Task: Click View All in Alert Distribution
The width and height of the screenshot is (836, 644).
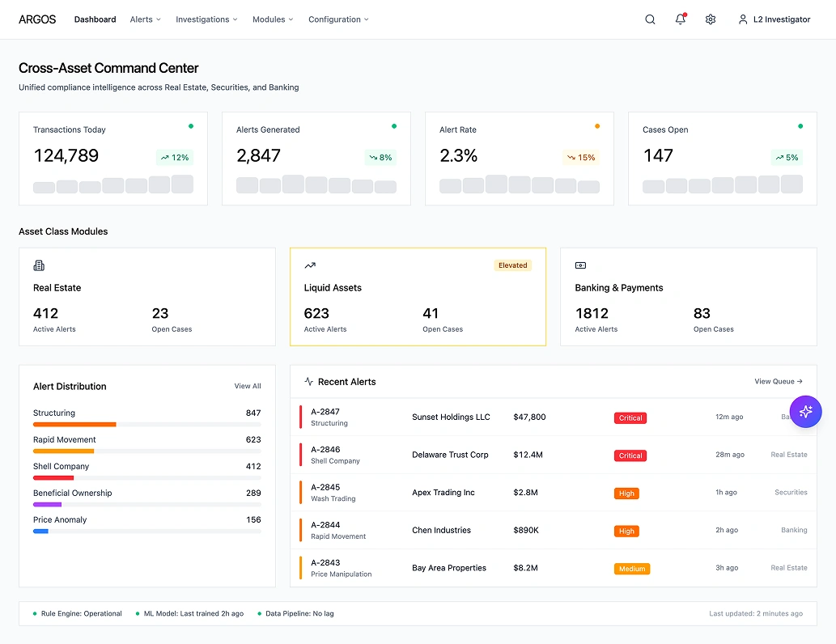Action: (247, 386)
